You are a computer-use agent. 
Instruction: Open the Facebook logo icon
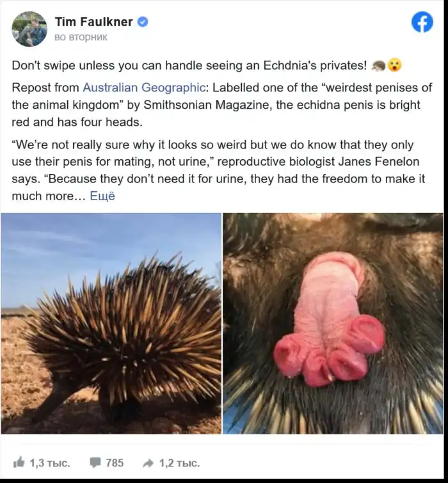click(422, 22)
